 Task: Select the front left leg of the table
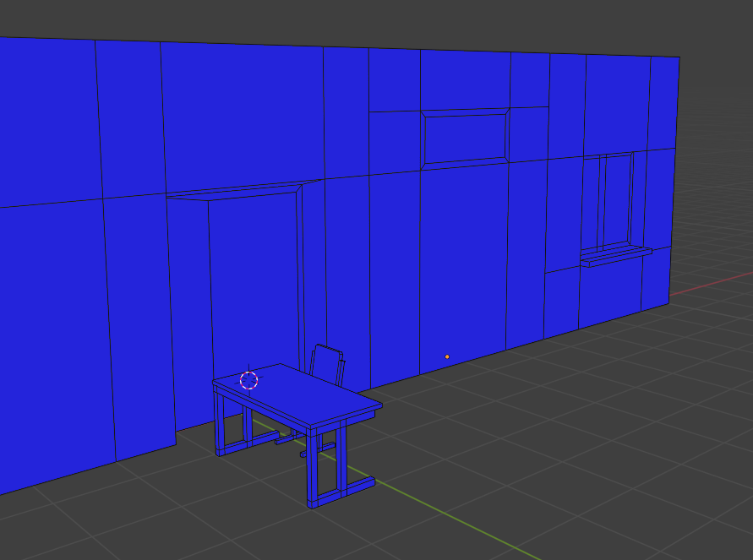point(219,422)
